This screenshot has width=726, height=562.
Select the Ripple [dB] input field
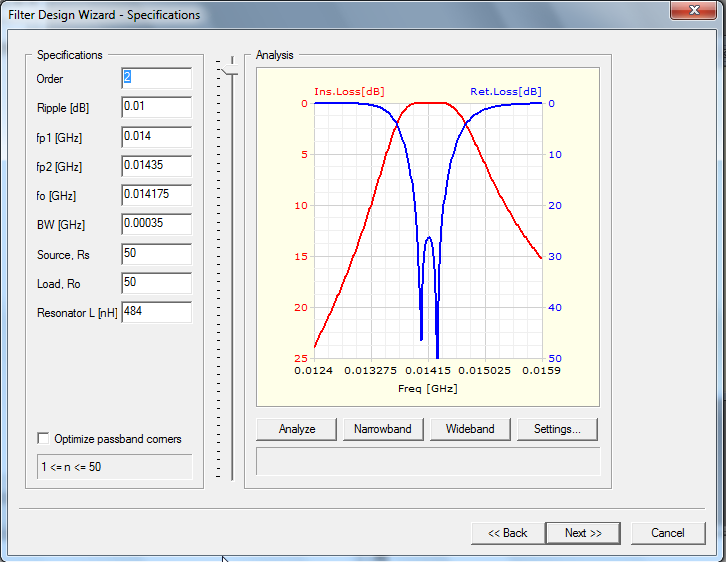point(156,107)
